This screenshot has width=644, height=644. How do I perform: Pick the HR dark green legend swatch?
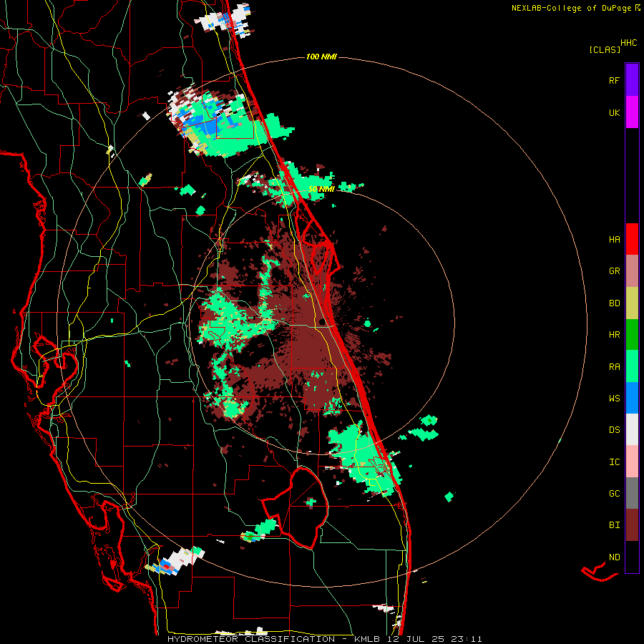(x=632, y=335)
